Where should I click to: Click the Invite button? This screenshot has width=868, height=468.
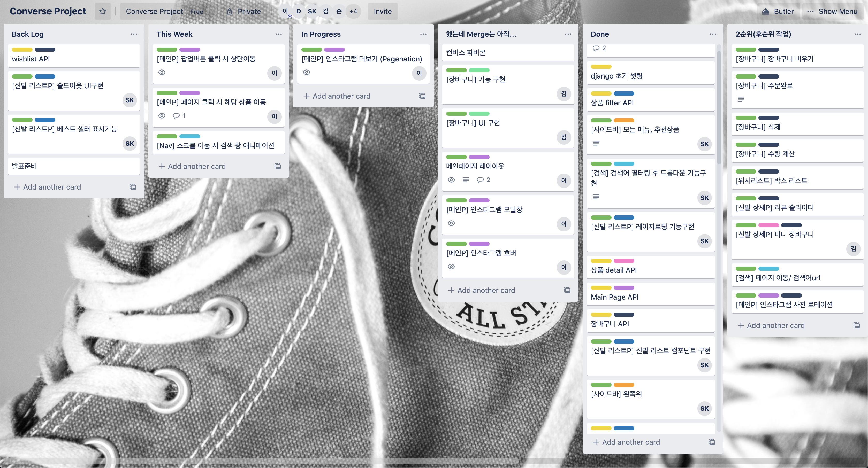pyautogui.click(x=383, y=11)
